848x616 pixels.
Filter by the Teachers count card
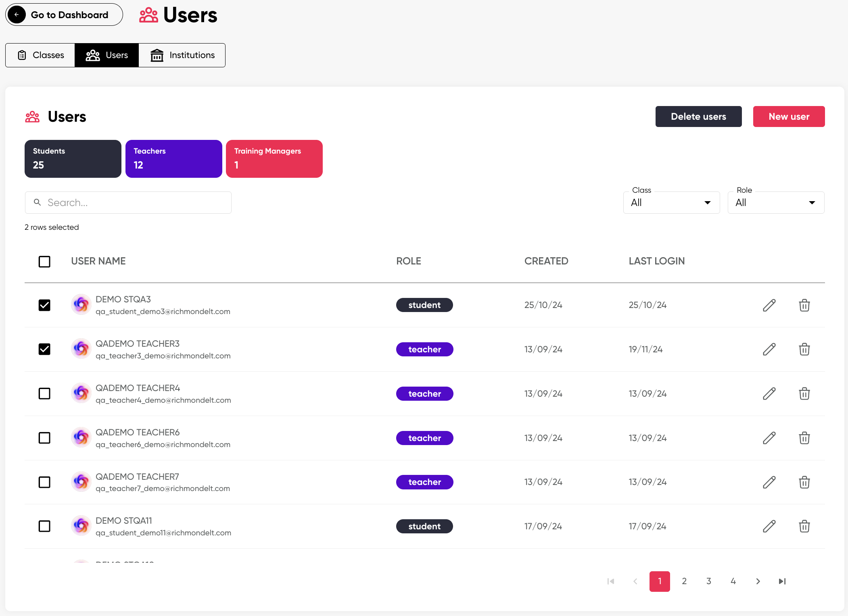coord(173,158)
